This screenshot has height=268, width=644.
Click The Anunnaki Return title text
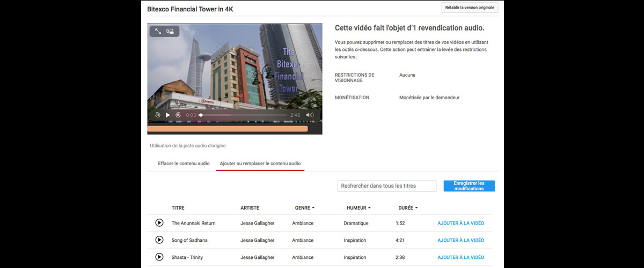(x=194, y=223)
